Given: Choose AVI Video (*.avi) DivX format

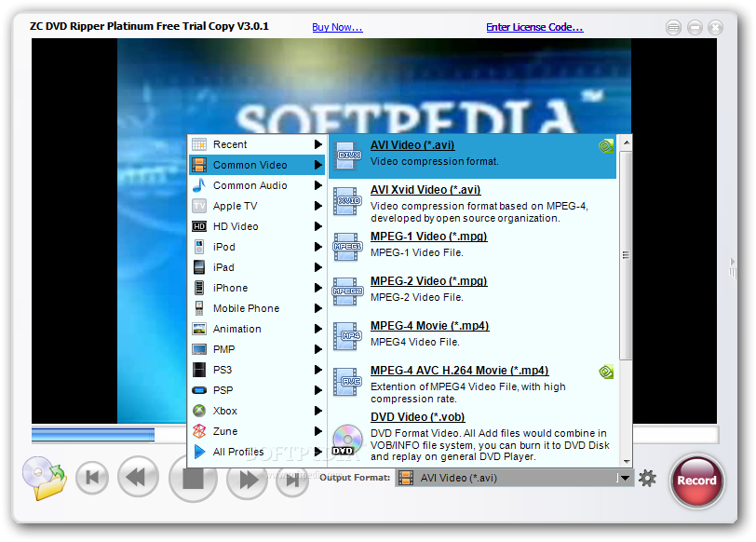Looking at the screenshot, I should coord(473,156).
